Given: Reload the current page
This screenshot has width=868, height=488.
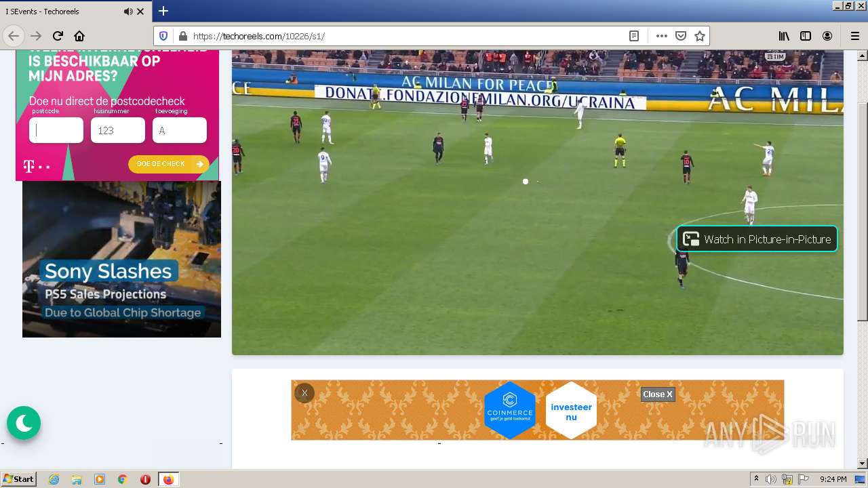Looking at the screenshot, I should [x=58, y=36].
